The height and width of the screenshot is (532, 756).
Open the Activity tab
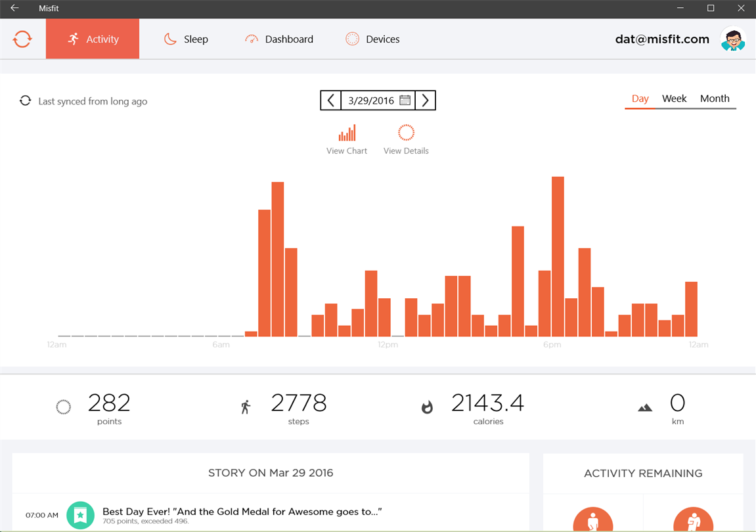click(93, 39)
